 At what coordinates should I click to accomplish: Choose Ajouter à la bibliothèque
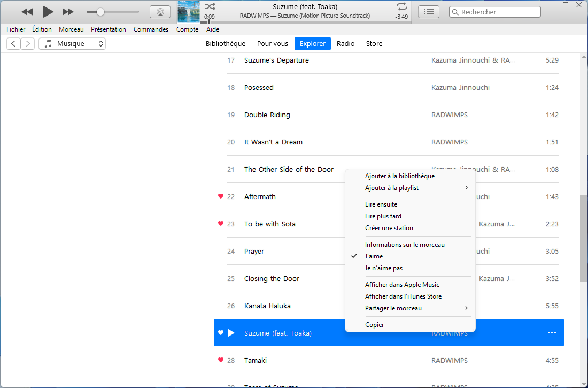pyautogui.click(x=410, y=176)
